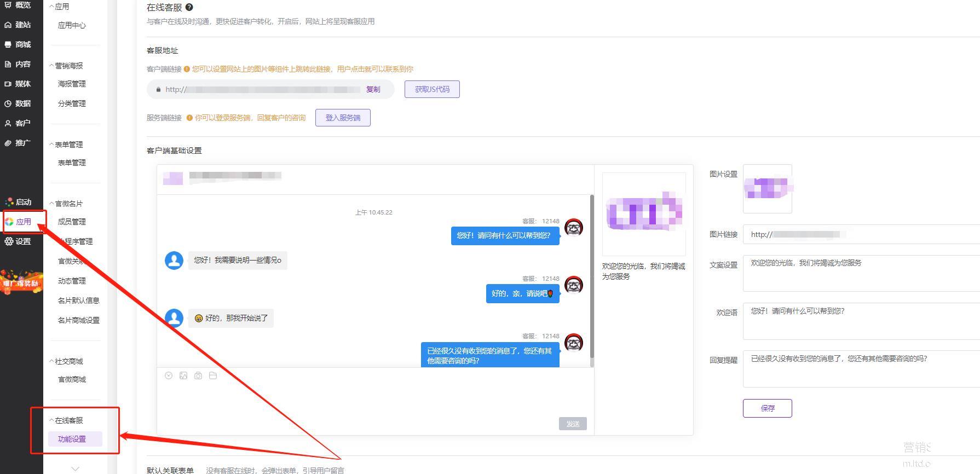The height and width of the screenshot is (474, 980).
Task: Expand more items with bottom chevron arrow
Action: 76,469
